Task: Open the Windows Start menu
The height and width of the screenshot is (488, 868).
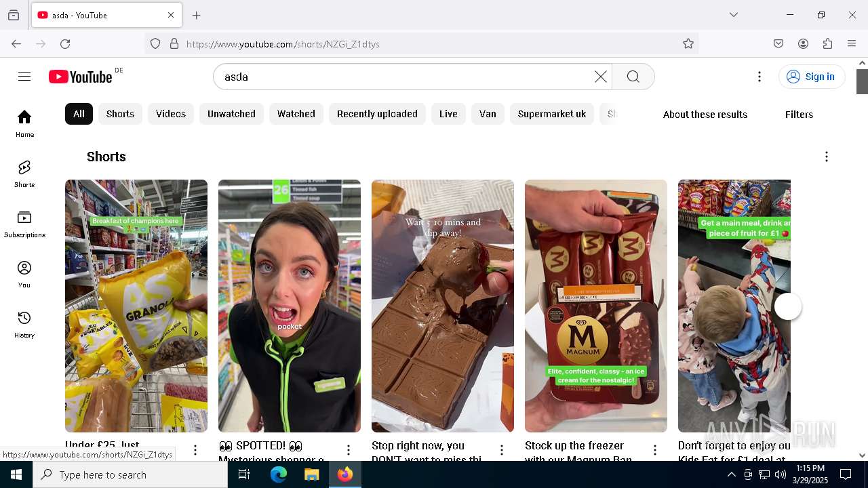Action: point(16,474)
